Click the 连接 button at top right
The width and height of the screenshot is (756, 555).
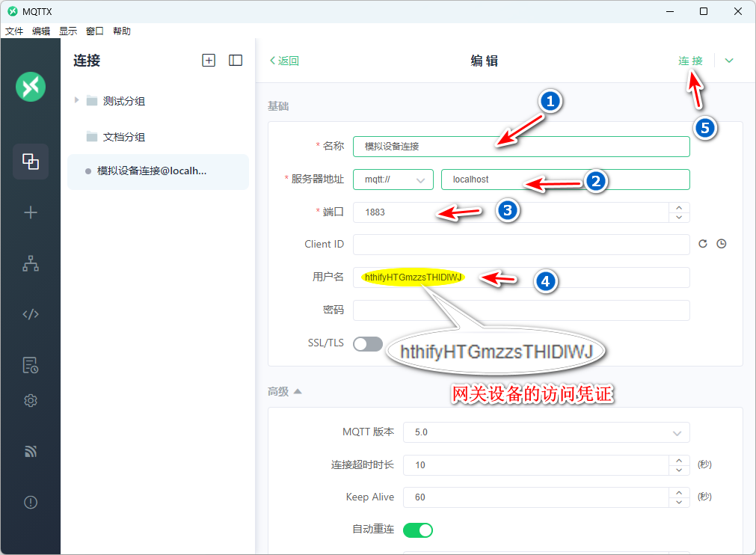pyautogui.click(x=690, y=61)
